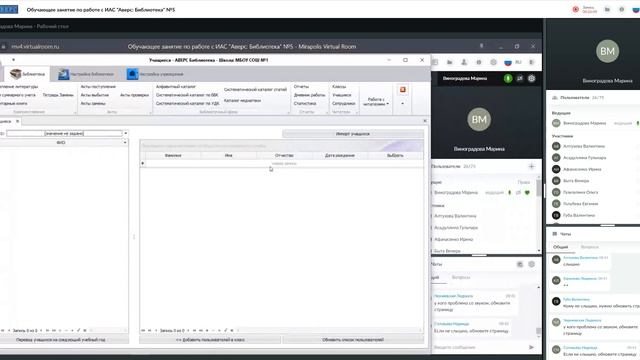Sort by the Имя column header
Image resolution: width=640 pixels, height=360 pixels.
229,155
